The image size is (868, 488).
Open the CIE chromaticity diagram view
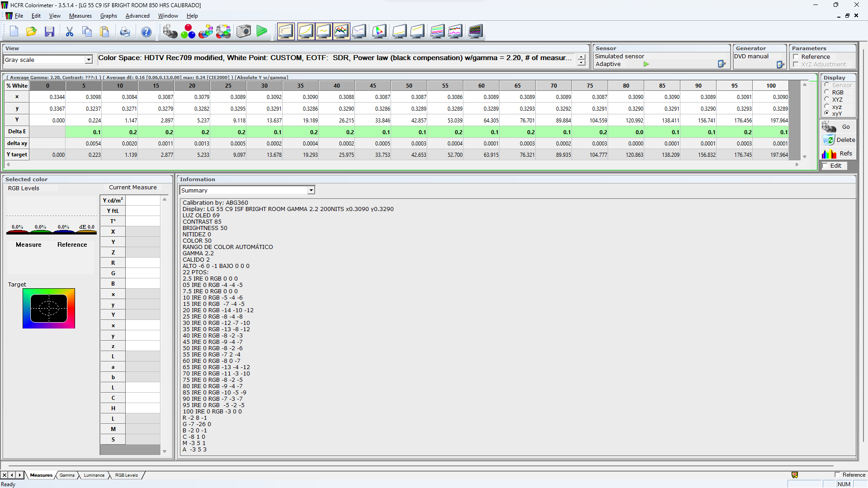[379, 32]
